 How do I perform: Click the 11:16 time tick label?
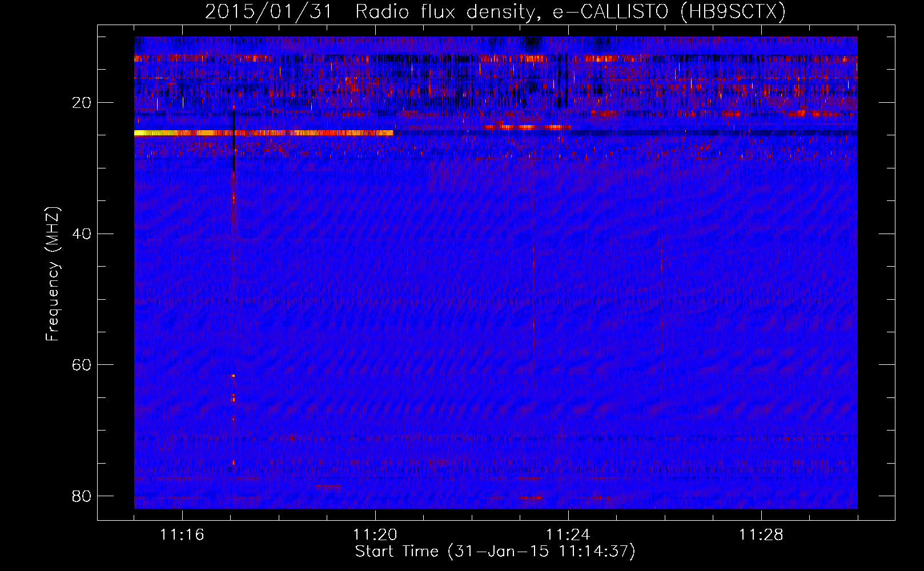pyautogui.click(x=182, y=534)
